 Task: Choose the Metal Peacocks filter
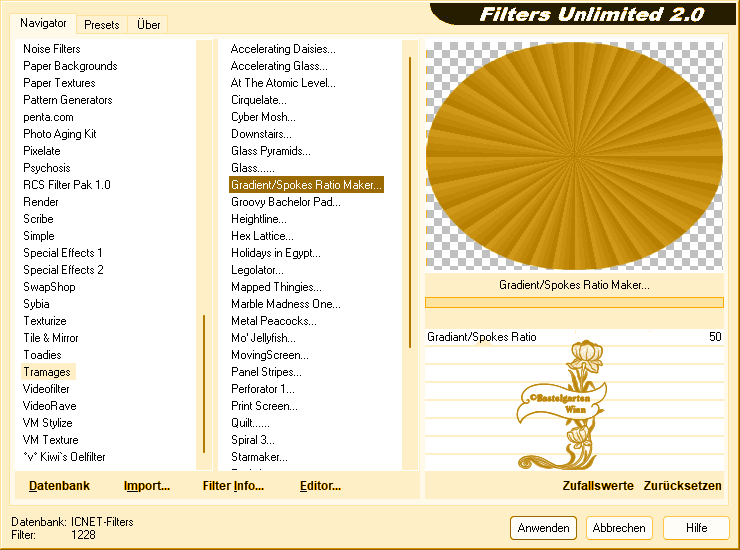(x=274, y=321)
